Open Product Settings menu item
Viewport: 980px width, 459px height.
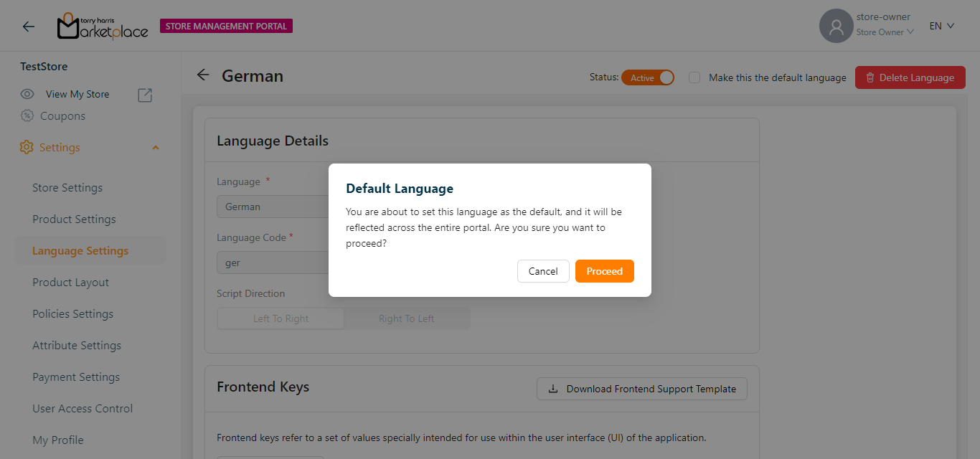coord(74,219)
